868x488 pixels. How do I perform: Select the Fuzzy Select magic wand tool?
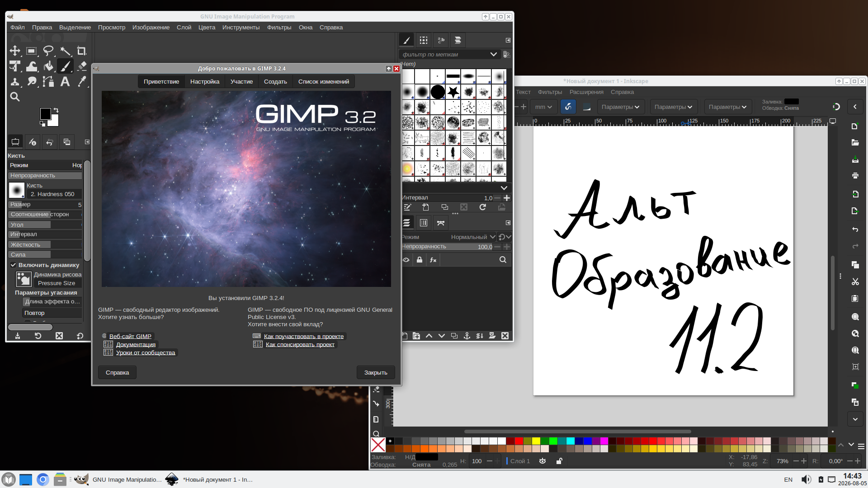[65, 51]
